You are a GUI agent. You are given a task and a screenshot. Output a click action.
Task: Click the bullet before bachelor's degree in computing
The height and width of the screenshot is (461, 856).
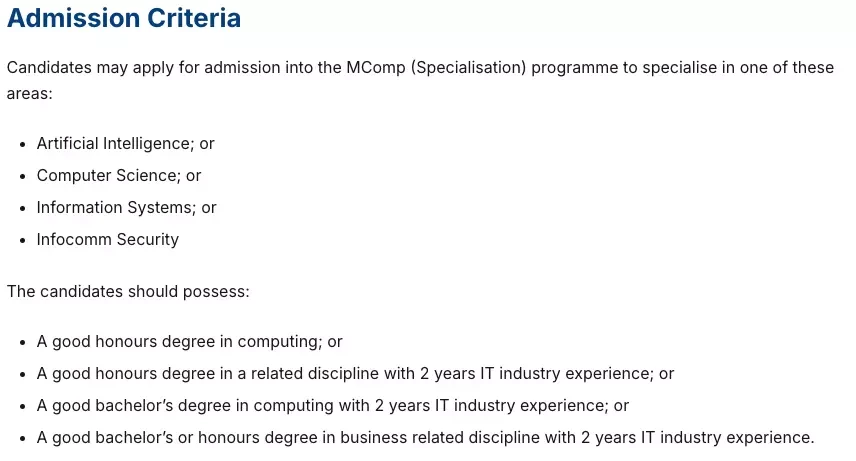click(x=22, y=406)
